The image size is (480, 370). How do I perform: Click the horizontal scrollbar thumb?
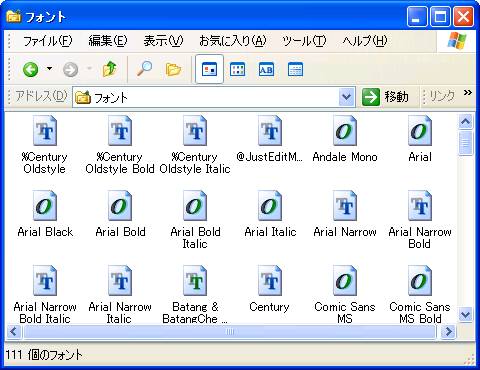point(230,332)
